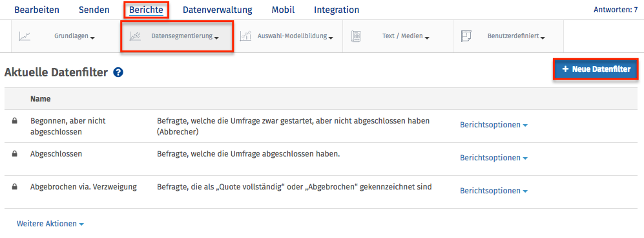The image size is (644, 238).
Task: Expand the Datensegmentierung dropdown menu
Action: pyautogui.click(x=185, y=37)
